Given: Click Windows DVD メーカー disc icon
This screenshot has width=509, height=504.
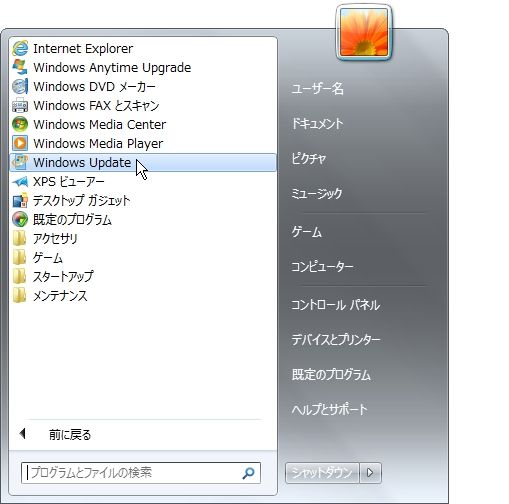Looking at the screenshot, I should (20, 87).
